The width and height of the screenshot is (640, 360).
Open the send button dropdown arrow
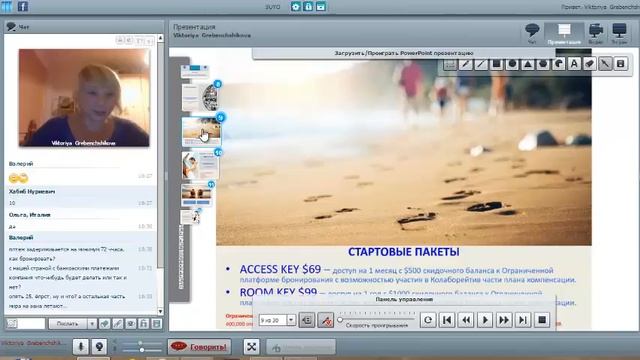click(92, 324)
